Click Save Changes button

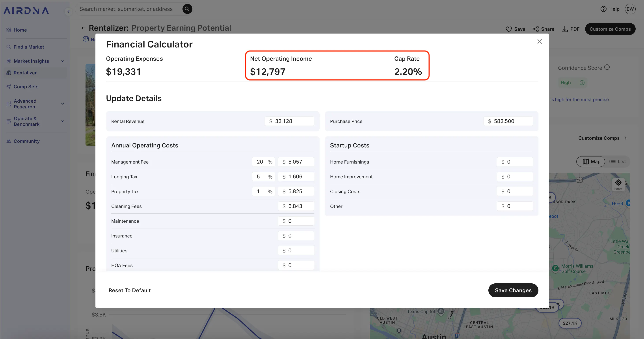coord(513,290)
